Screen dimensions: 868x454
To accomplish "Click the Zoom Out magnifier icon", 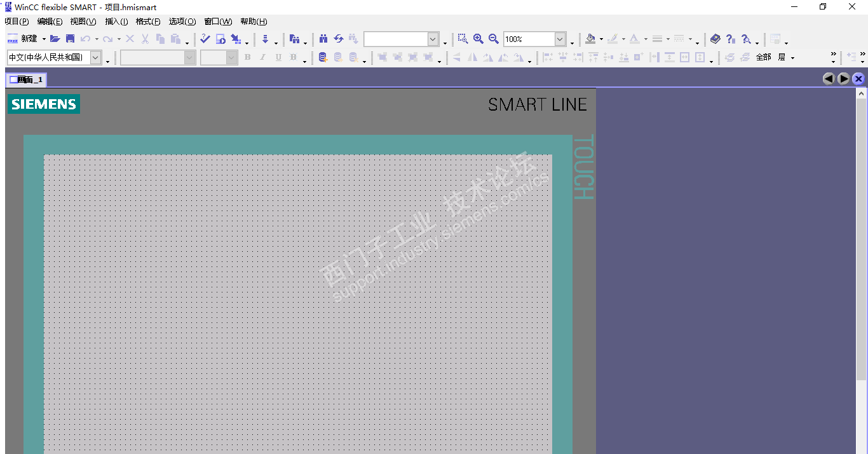I will point(493,39).
